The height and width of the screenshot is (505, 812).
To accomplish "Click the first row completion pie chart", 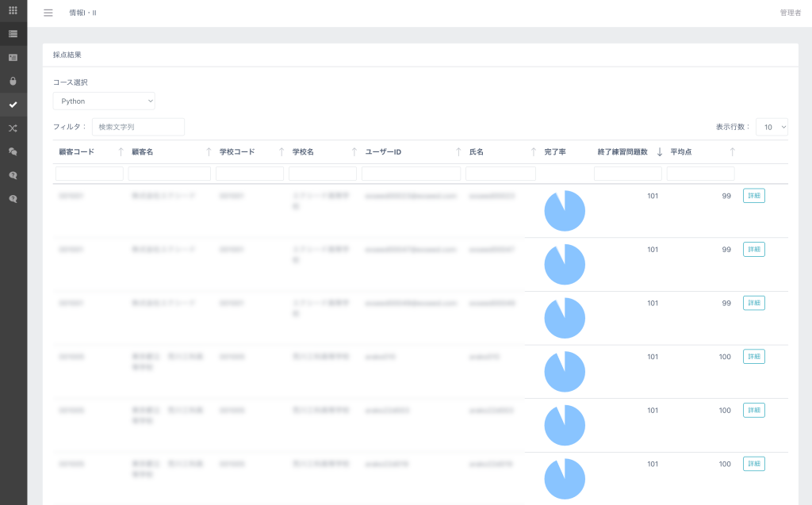I will [x=565, y=211].
